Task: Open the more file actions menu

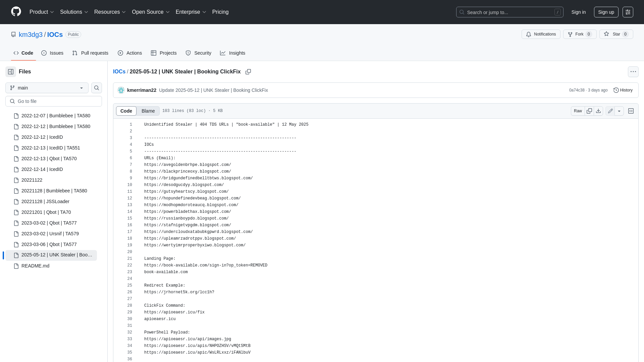Action: click(x=633, y=72)
